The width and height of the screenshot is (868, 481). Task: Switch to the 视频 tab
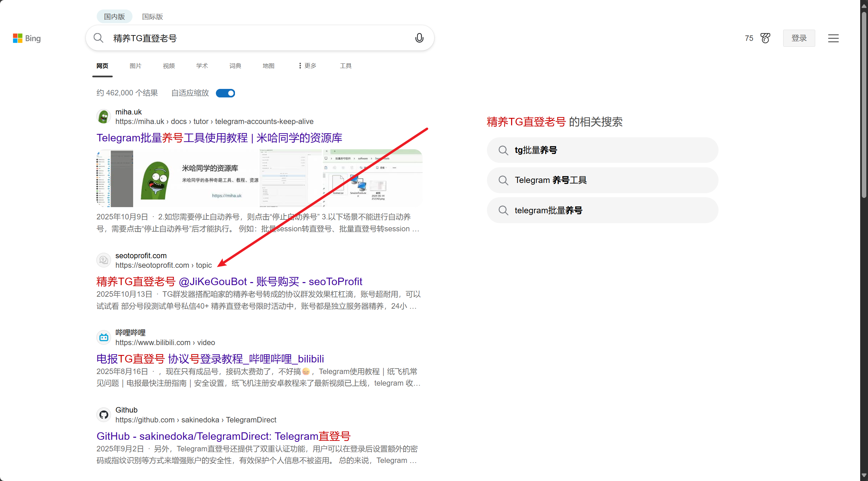click(169, 66)
